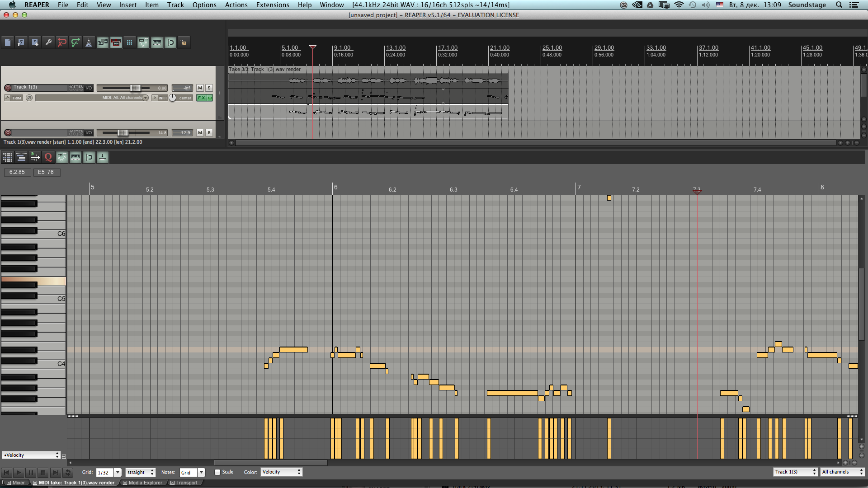Screen dimensions: 868x488
Task: Click the green Redo icon
Action: (x=75, y=42)
